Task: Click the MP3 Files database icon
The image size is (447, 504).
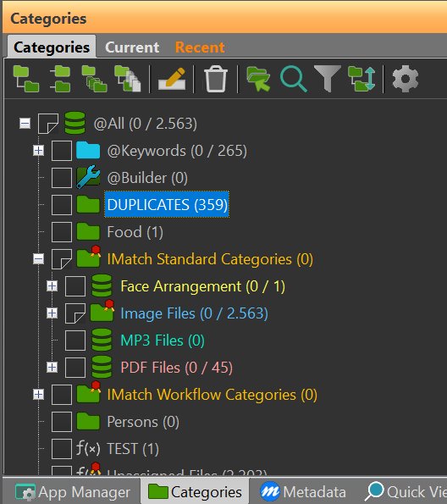Action: tap(102, 340)
